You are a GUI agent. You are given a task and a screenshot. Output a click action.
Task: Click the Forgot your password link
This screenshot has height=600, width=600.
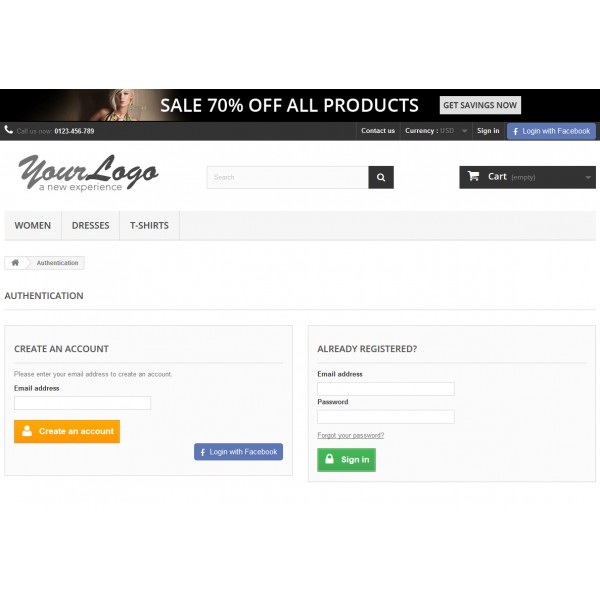[x=351, y=435]
